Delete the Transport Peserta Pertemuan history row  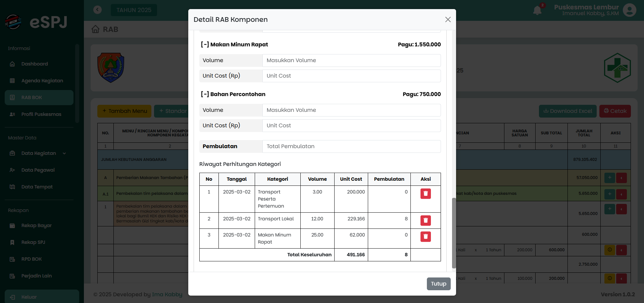(426, 193)
